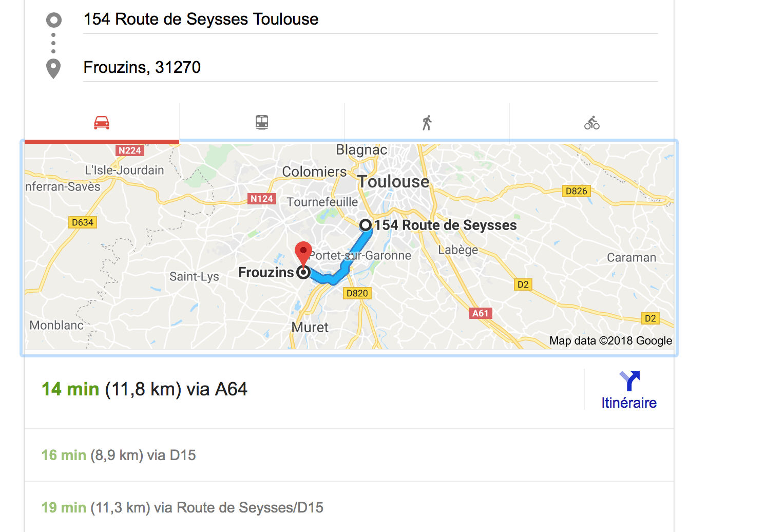
Task: Pick the 19 min via Route de Seysses/D15 route
Action: coord(349,507)
